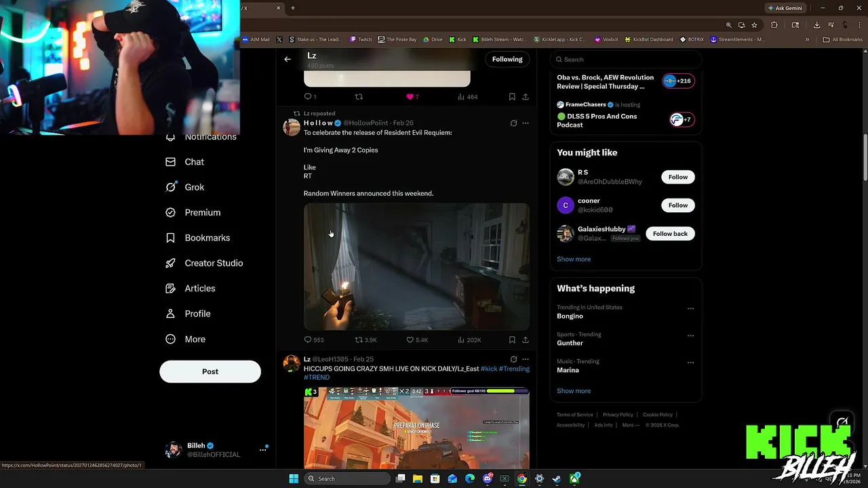Open Discord from the taskbar
868x488 pixels.
[x=487, y=479]
